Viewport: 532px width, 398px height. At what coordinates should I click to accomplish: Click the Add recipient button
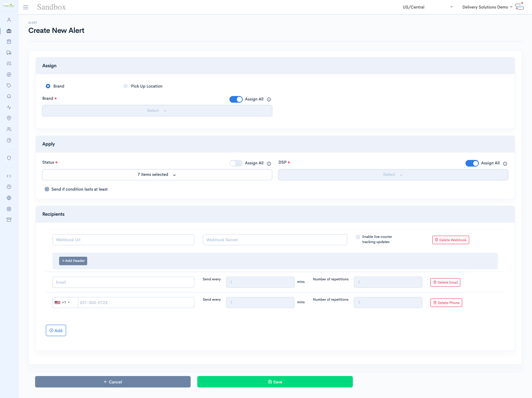pos(56,331)
